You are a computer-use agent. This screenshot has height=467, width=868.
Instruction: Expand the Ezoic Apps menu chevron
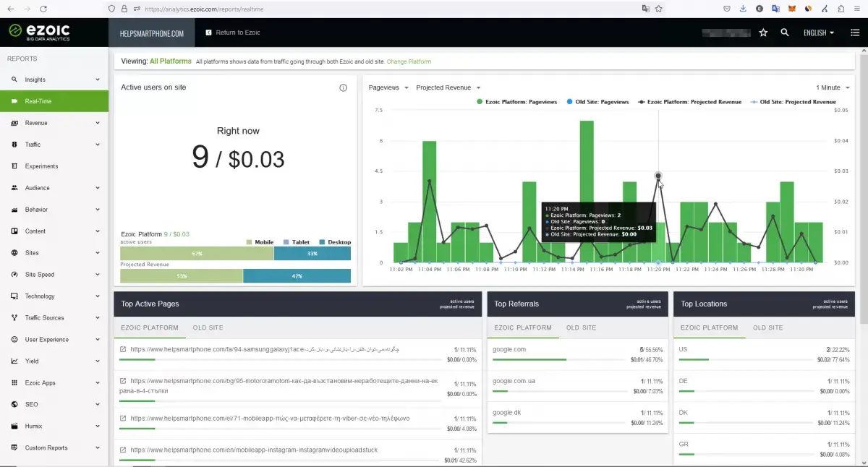coord(98,383)
